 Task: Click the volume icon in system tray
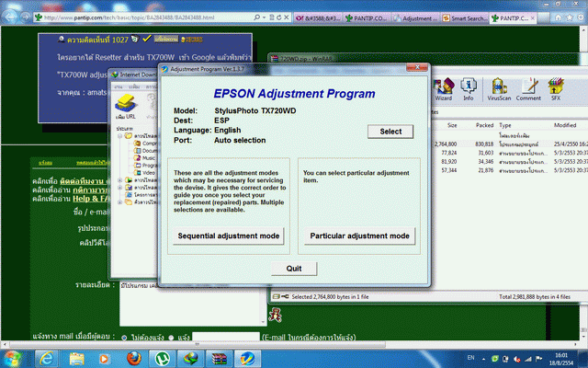(516, 359)
